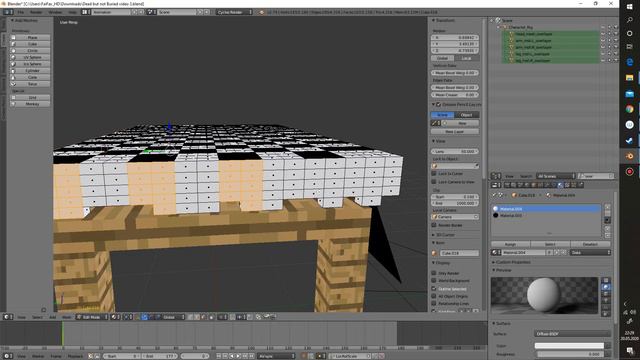This screenshot has width=640, height=360.
Task: Edit the X median coordinate field
Action: pyautogui.click(x=455, y=38)
